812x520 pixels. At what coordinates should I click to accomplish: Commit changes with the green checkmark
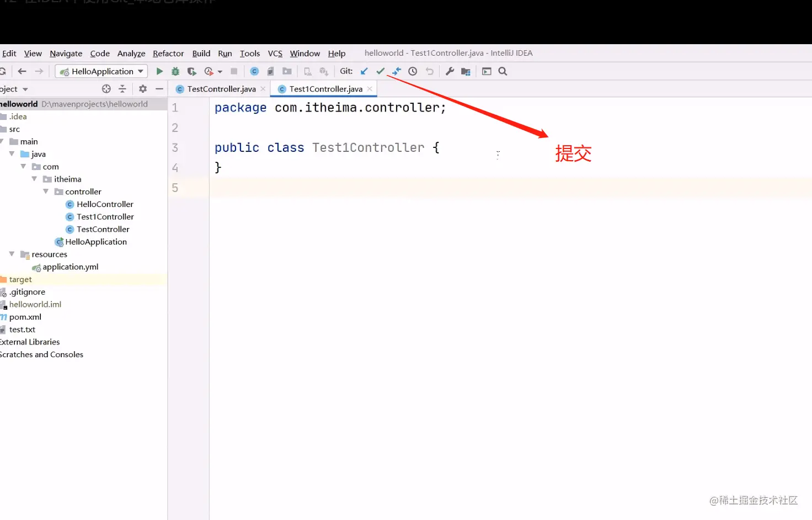point(380,71)
